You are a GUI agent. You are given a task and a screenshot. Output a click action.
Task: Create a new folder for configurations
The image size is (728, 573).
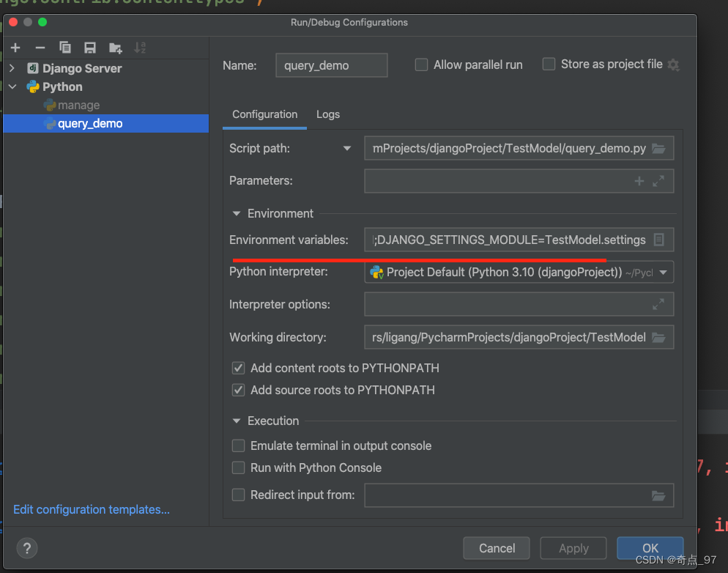tap(115, 48)
